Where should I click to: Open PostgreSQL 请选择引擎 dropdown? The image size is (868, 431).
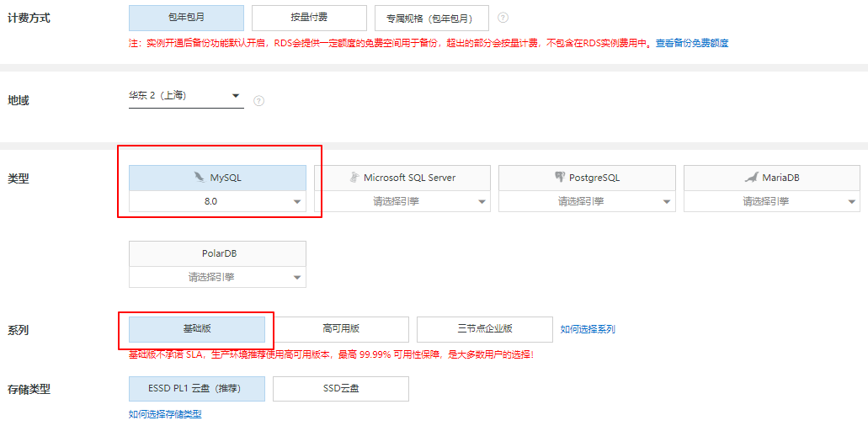point(588,201)
